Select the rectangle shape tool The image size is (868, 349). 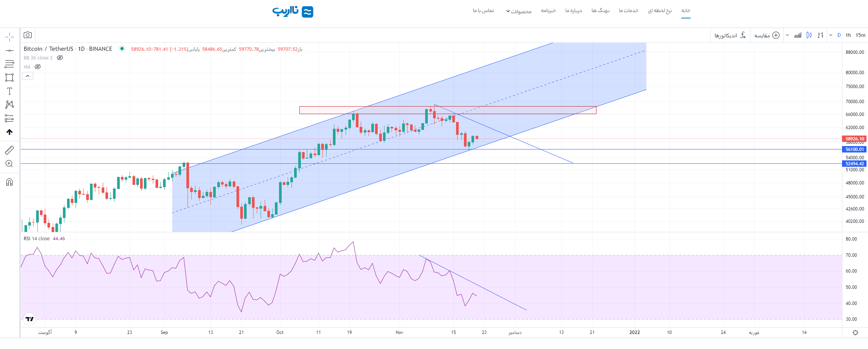coord(9,78)
